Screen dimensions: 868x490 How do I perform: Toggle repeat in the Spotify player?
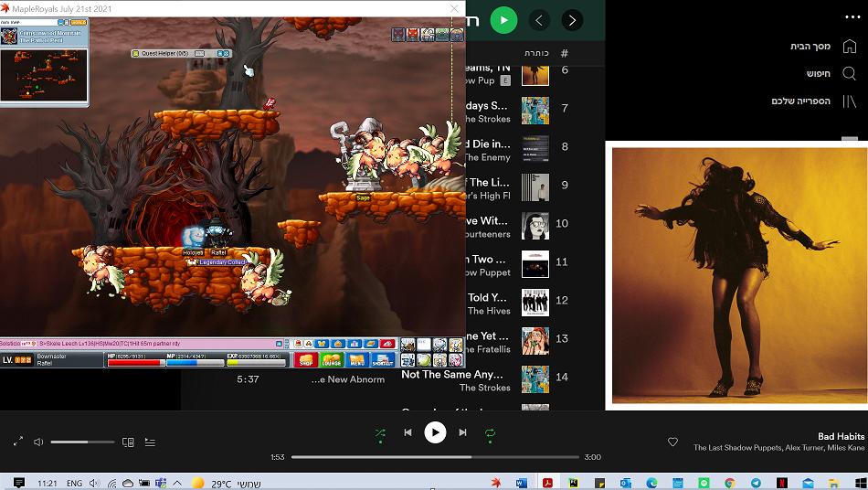point(490,433)
